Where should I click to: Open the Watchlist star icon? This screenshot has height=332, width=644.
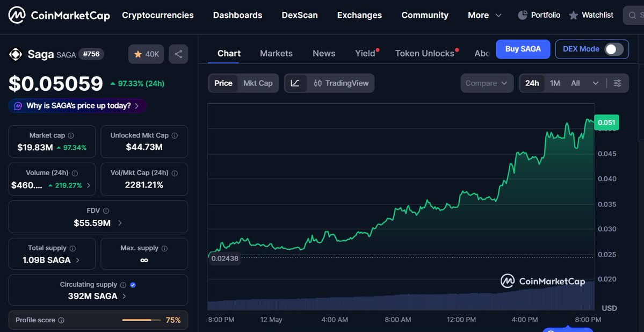pyautogui.click(x=573, y=16)
